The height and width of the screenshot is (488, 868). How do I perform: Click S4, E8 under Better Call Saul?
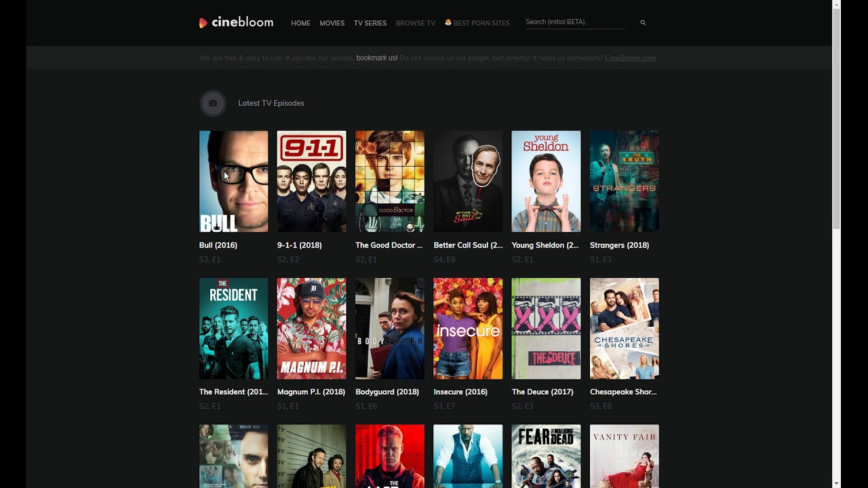tap(444, 260)
